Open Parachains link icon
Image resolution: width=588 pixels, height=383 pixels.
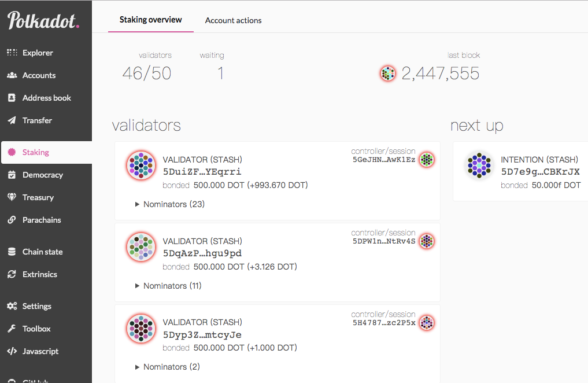click(12, 220)
